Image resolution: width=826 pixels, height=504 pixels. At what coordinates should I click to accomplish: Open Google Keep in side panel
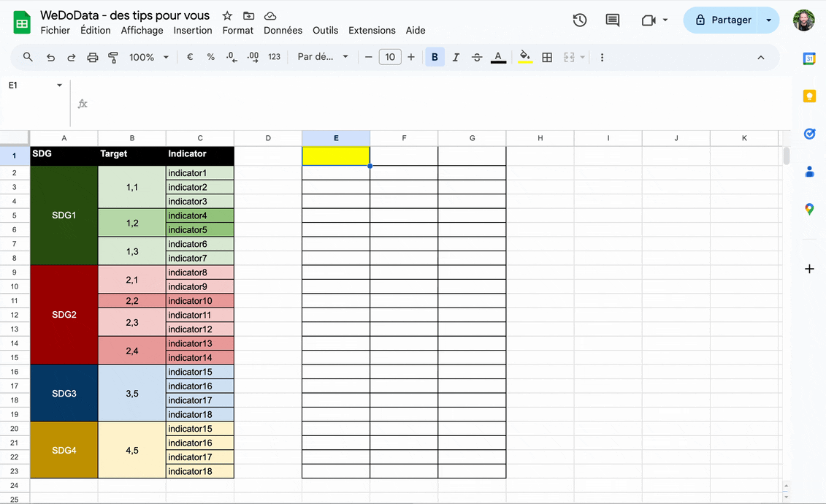pyautogui.click(x=809, y=96)
